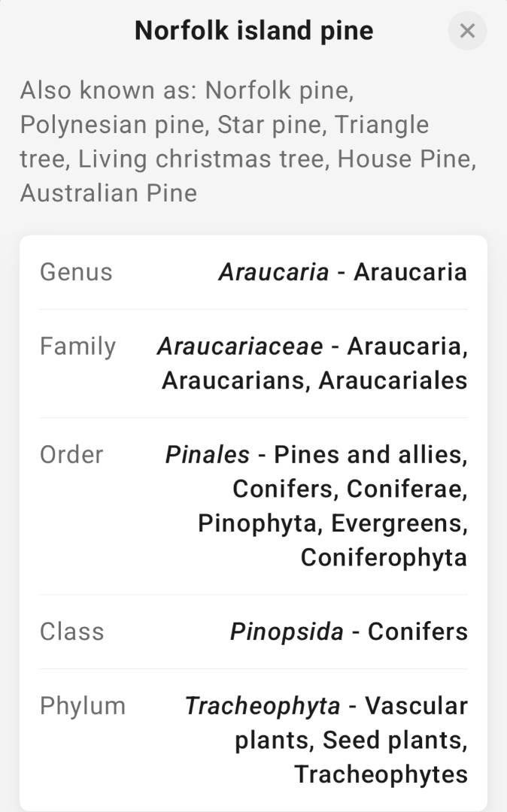
Task: Select the Family row label
Action: pyautogui.click(x=77, y=346)
